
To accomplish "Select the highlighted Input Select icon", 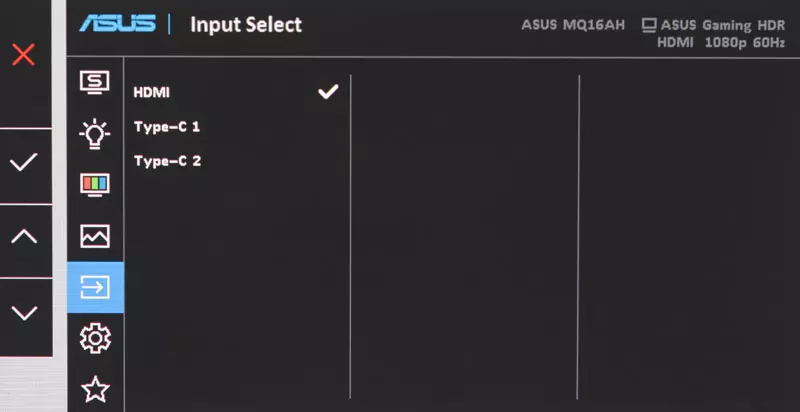I will coord(95,288).
